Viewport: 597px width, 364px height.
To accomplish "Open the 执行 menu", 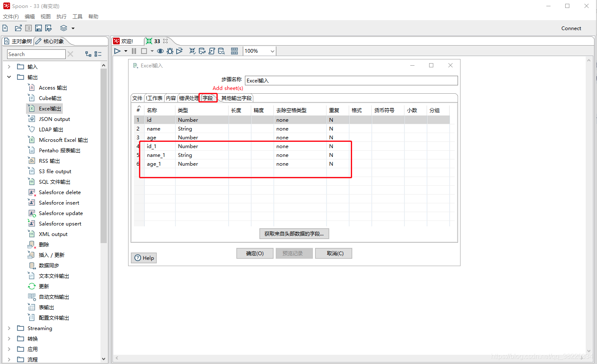I will 62,16.
